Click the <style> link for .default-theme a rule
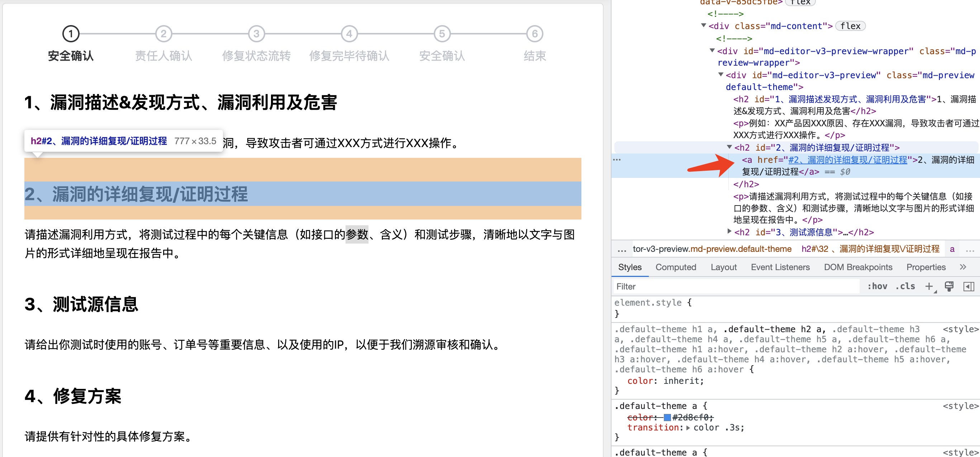This screenshot has height=457, width=980. (x=961, y=406)
